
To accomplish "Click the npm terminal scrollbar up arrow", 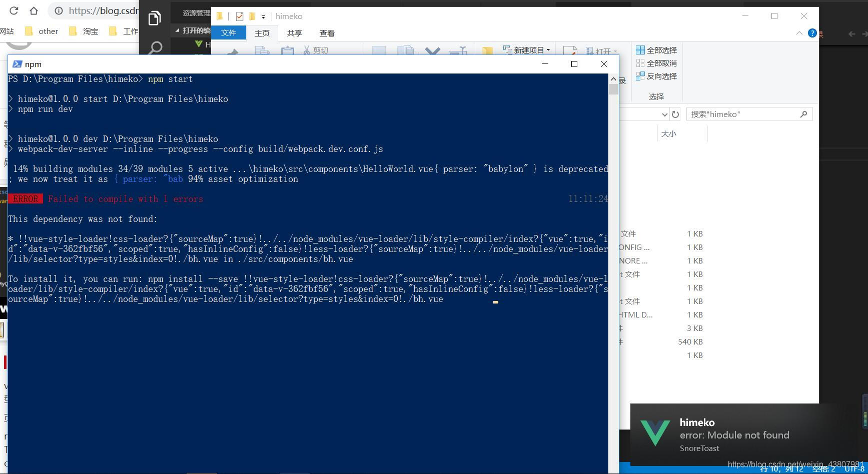I will (x=613, y=79).
